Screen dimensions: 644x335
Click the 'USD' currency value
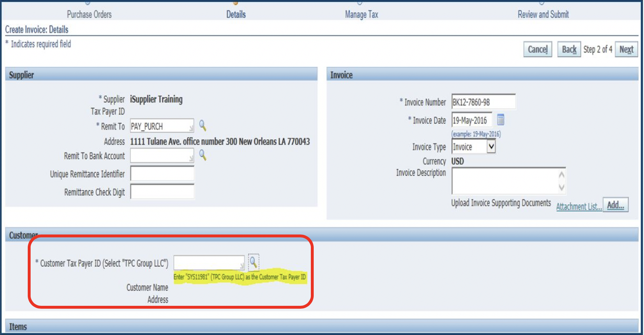pyautogui.click(x=457, y=161)
